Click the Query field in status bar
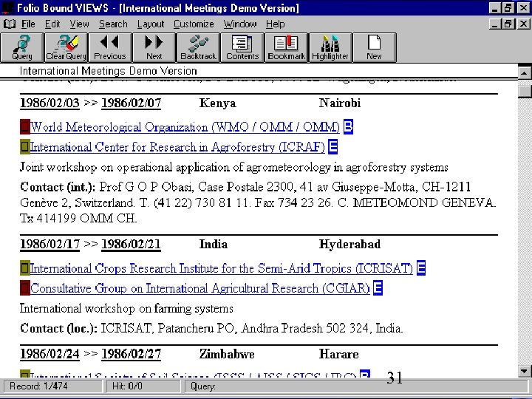The width and height of the screenshot is (532, 399). (x=356, y=386)
